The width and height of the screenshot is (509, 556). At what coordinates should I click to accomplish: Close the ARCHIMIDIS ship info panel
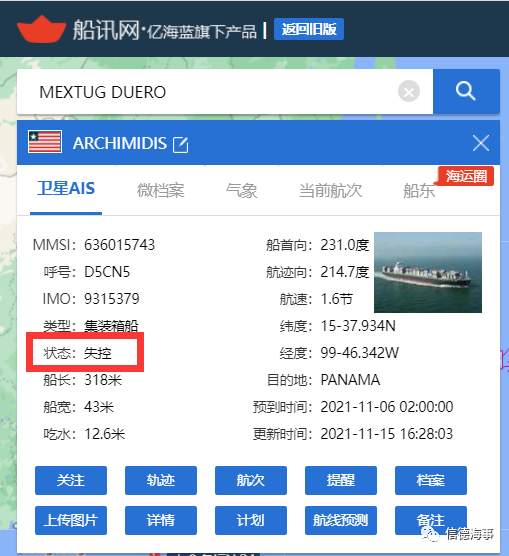pyautogui.click(x=481, y=143)
